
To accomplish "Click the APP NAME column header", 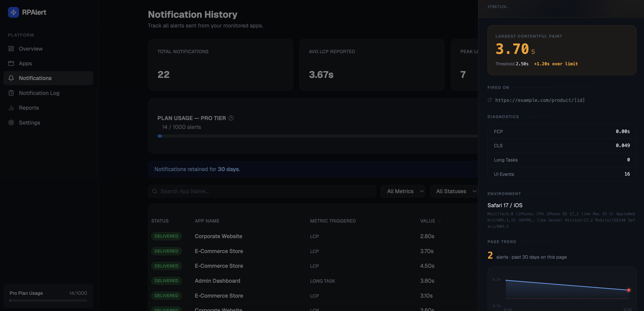I will [207, 221].
